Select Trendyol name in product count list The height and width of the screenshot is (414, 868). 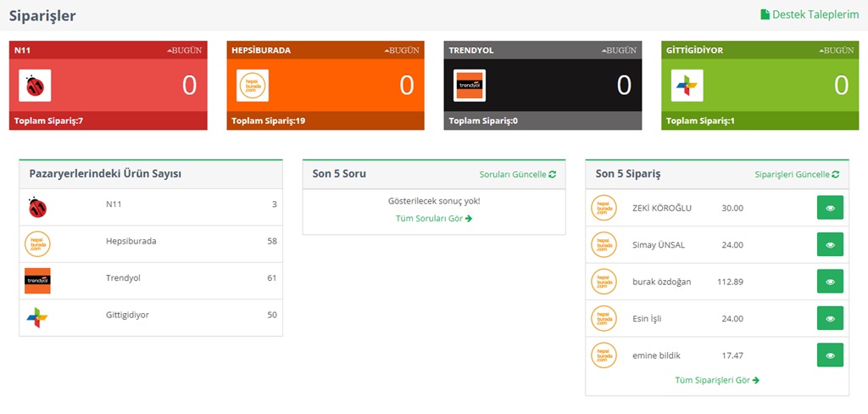(123, 277)
